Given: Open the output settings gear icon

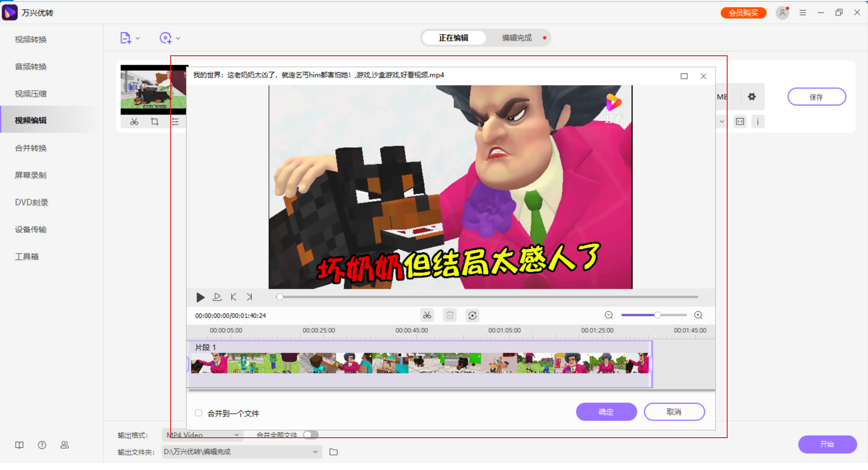Looking at the screenshot, I should (x=752, y=97).
